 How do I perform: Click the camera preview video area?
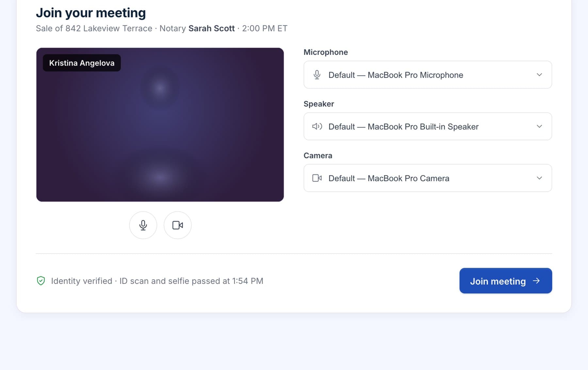(160, 125)
